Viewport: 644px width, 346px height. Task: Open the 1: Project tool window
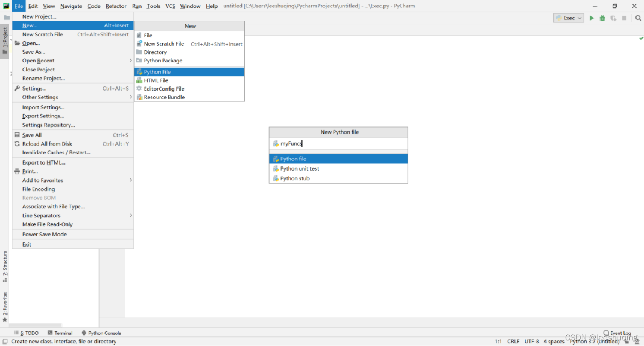[5, 41]
